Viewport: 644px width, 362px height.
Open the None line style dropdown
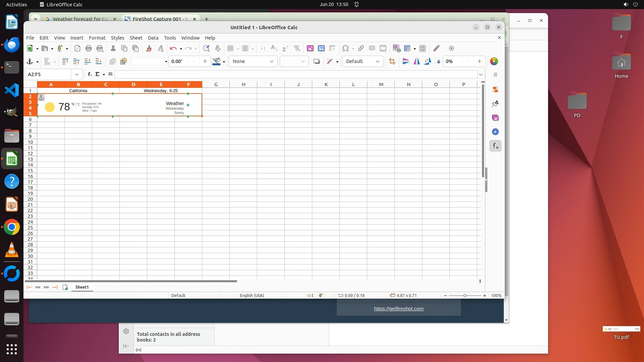tap(253, 61)
